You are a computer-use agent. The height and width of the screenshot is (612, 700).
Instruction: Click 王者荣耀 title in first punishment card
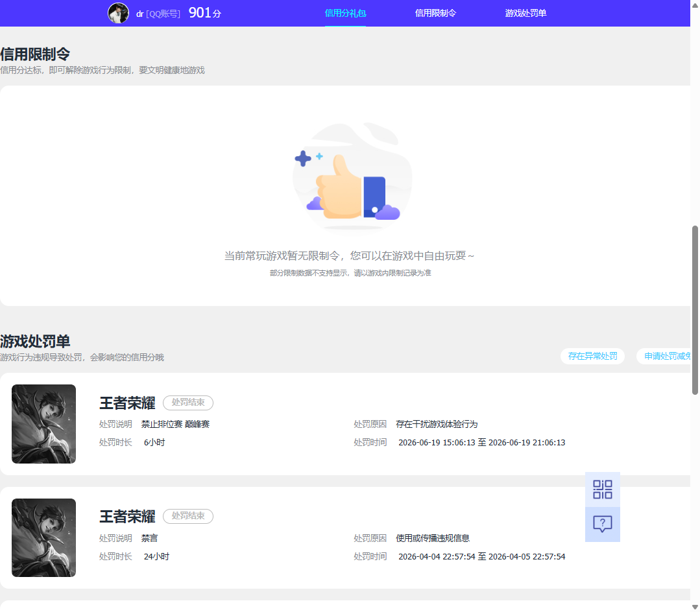pos(127,403)
